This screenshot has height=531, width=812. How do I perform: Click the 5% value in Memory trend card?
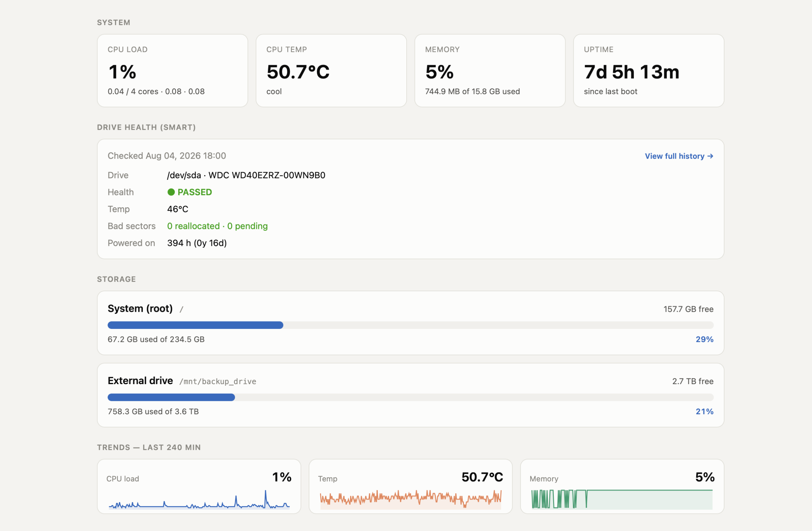705,477
